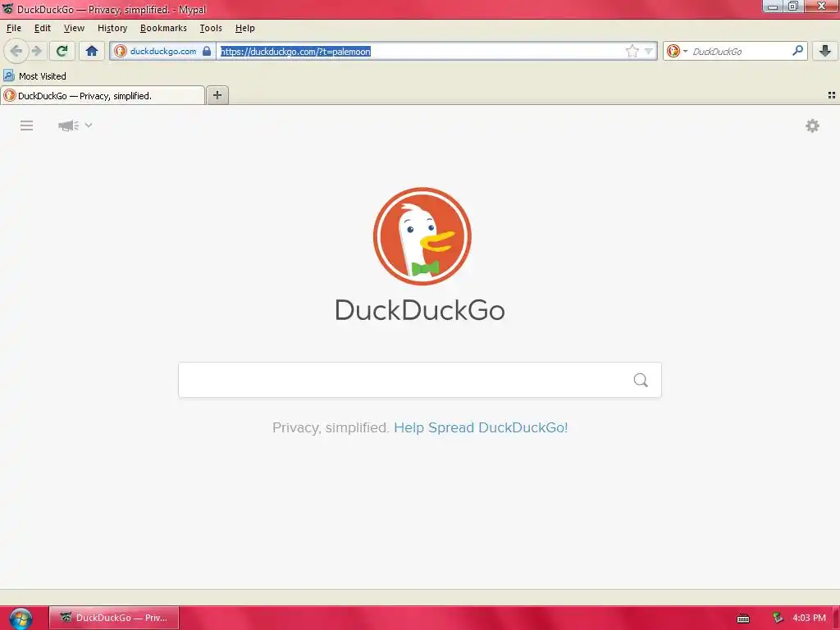840x630 pixels.
Task: Go forward with the Forward arrow button
Action: [x=36, y=51]
